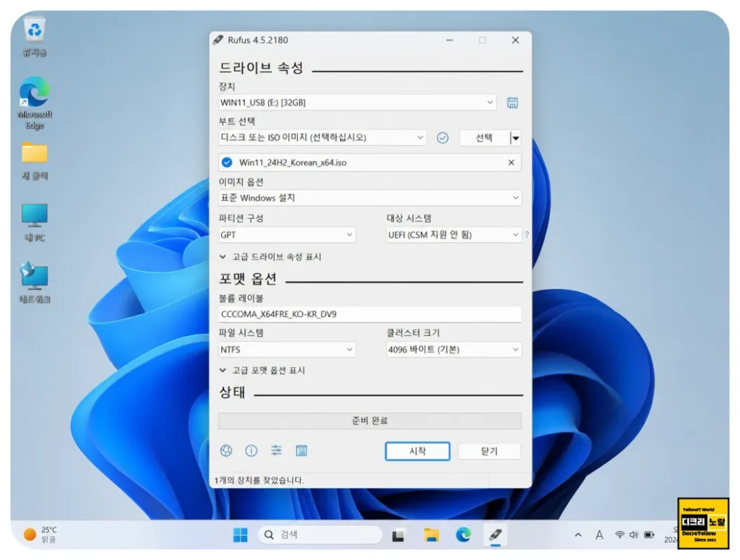Click the save device image disk icon
Viewport: 740px width, 560px height.
[x=512, y=103]
